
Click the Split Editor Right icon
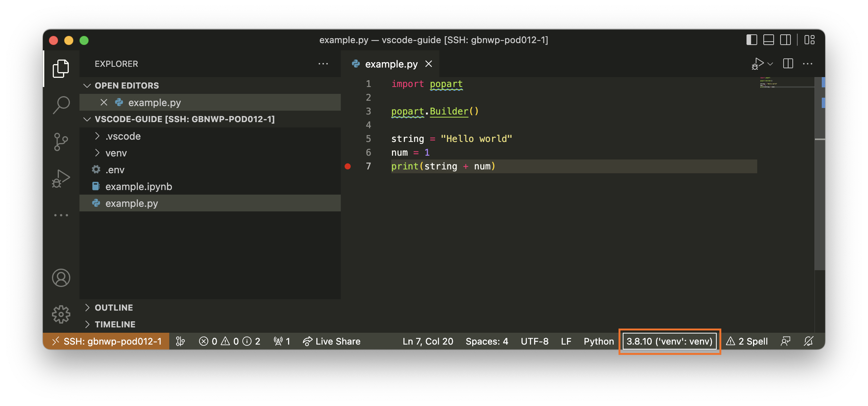click(x=788, y=64)
